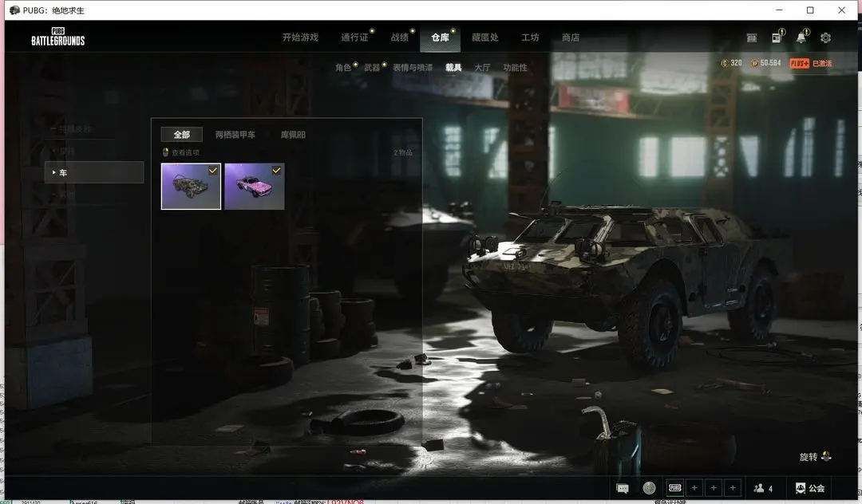The image size is (862, 504).
Task: Toggle checkmark on camo vehicle skin
Action: (213, 171)
